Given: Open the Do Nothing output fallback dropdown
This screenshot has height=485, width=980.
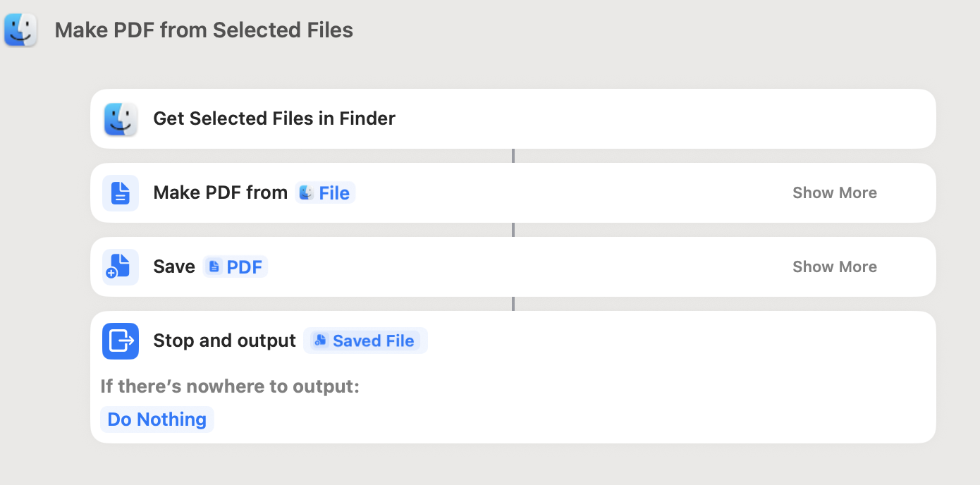Looking at the screenshot, I should (x=157, y=419).
